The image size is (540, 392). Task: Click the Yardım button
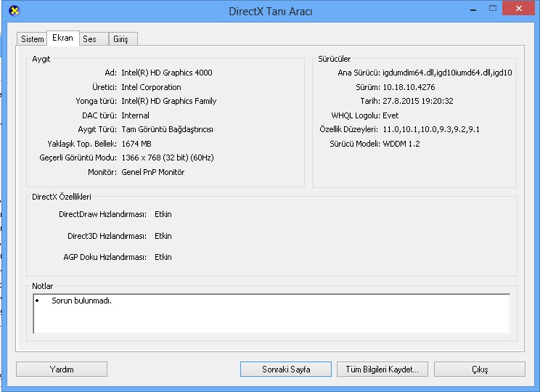coord(62,369)
